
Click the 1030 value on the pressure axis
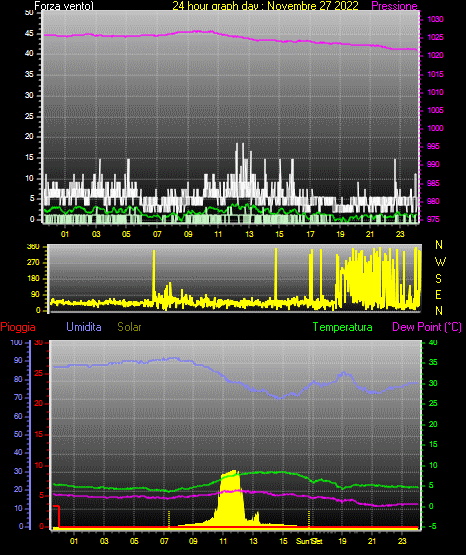[x=435, y=19]
